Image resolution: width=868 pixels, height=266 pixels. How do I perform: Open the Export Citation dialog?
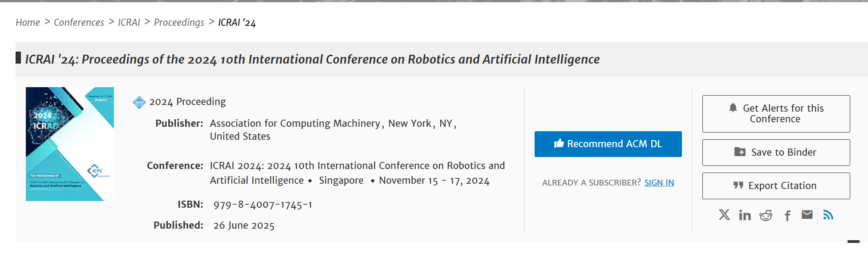click(776, 186)
